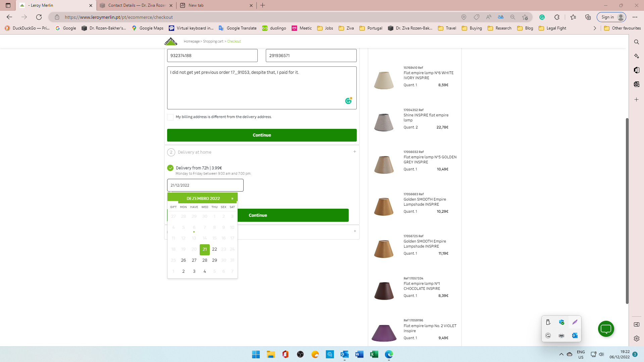Open new tab plus button
This screenshot has width=644, height=362.
262,5
